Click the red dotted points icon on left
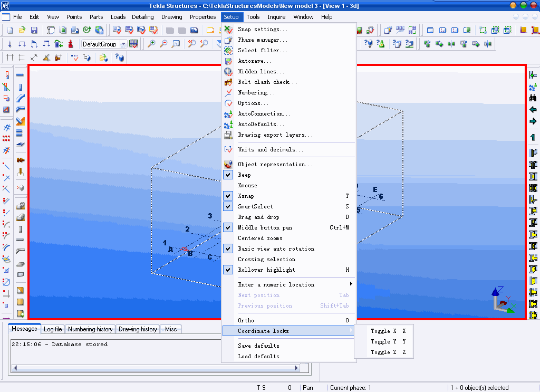This screenshot has width=540, height=392. coord(6,138)
